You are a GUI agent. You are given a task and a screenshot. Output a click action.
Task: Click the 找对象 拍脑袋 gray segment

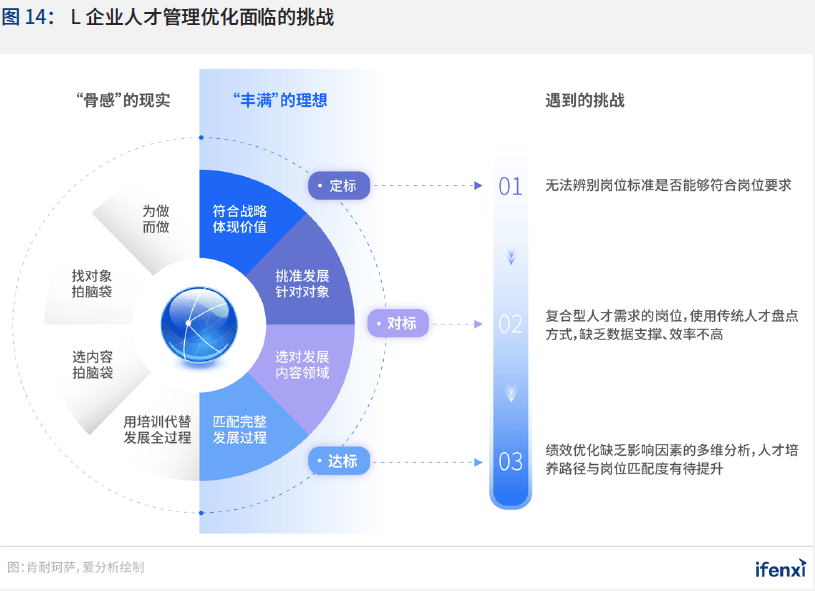coord(92,284)
